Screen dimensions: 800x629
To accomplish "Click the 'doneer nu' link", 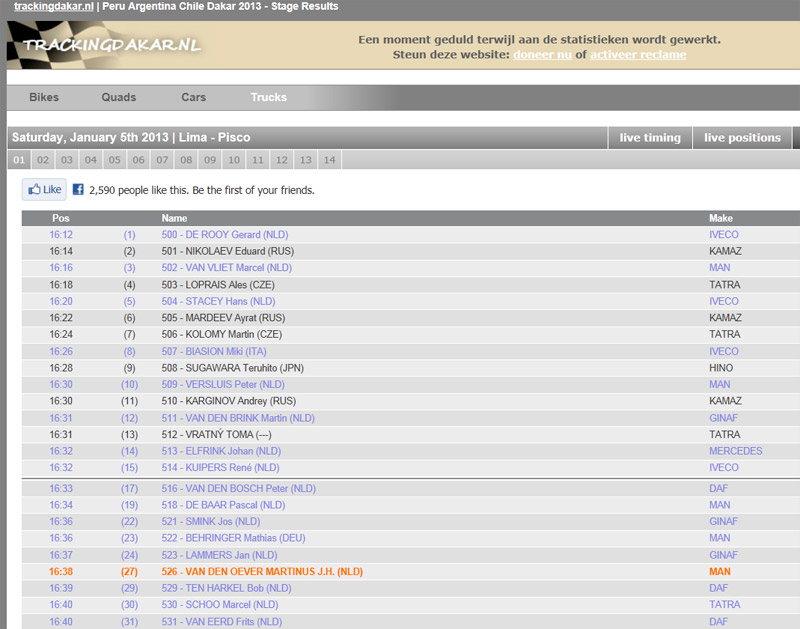I will [542, 55].
